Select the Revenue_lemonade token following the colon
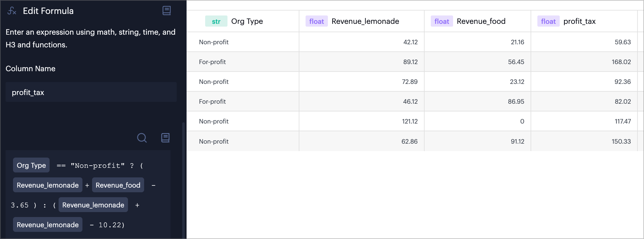 point(93,205)
